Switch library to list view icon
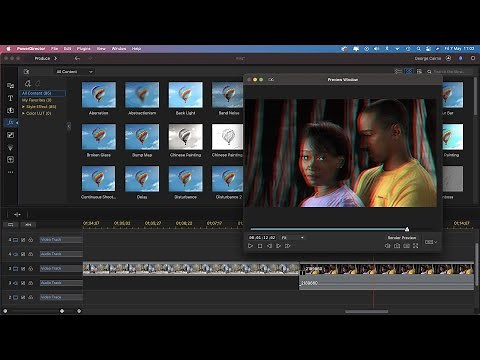This screenshot has width=480, height=360. 398,71
